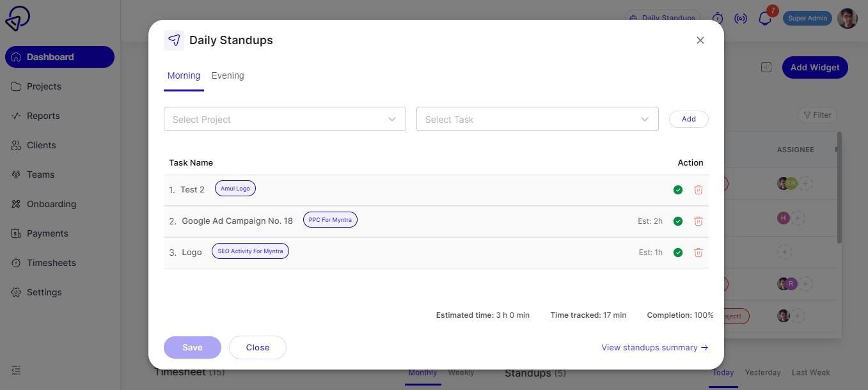
Task: Toggle completion check for Google Ad Campaign
Action: tap(678, 221)
